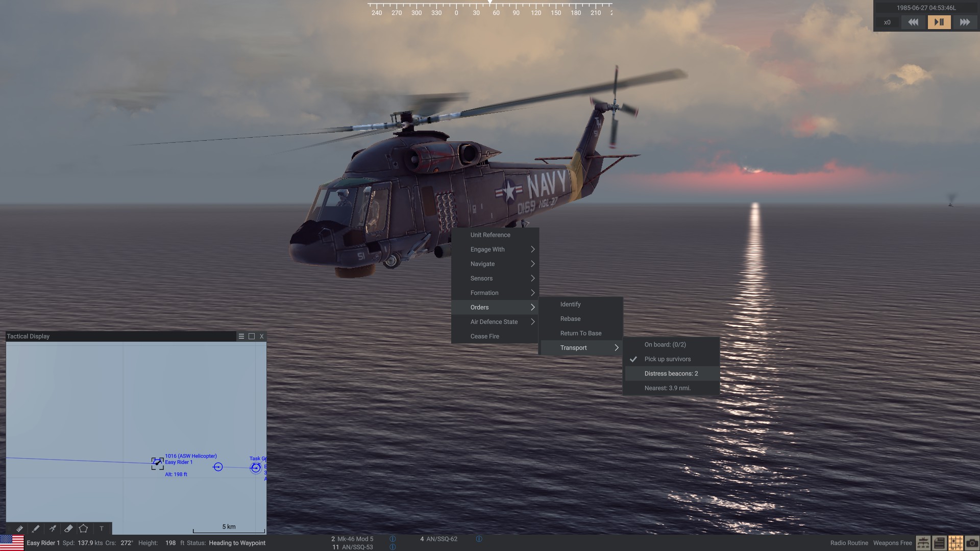Change the Radio Routine emission setting

coord(849,543)
